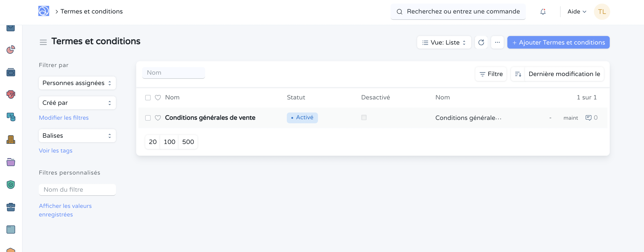The image size is (644, 252).
Task: Set page size to 100
Action: click(x=169, y=142)
